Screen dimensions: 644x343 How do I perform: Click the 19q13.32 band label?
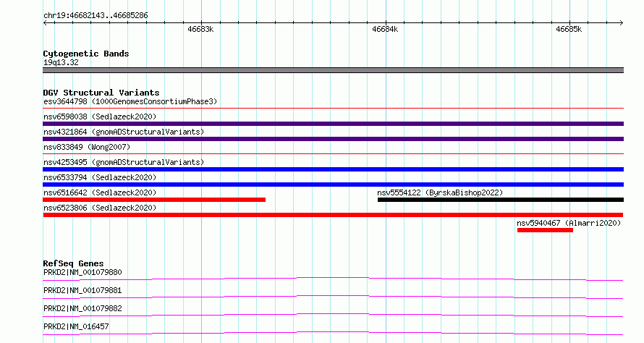click(61, 62)
